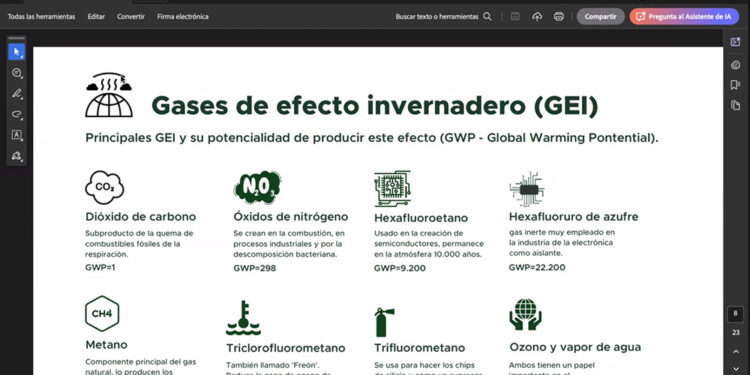Image resolution: width=750 pixels, height=375 pixels.
Task: Click the Metano heading
Action: (x=106, y=345)
